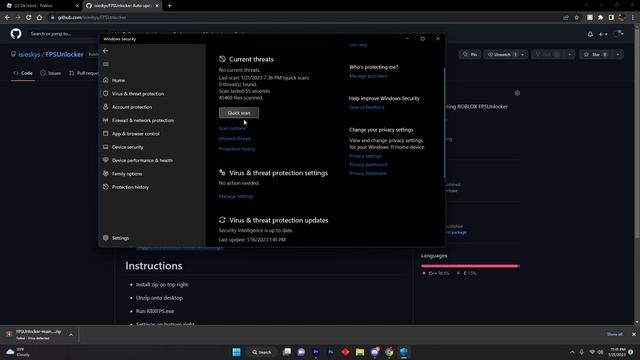Open Windows Security Settings at sidebar bottom
This screenshot has width=640, height=360.
point(120,238)
